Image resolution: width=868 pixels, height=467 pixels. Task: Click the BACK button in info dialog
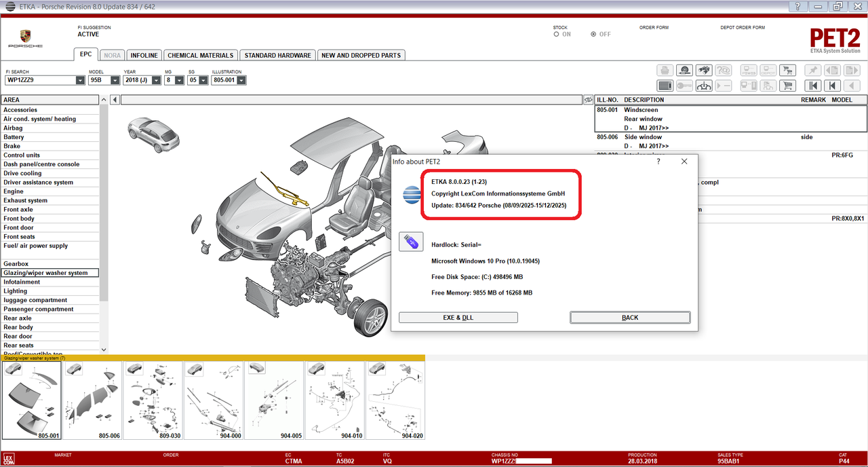630,318
